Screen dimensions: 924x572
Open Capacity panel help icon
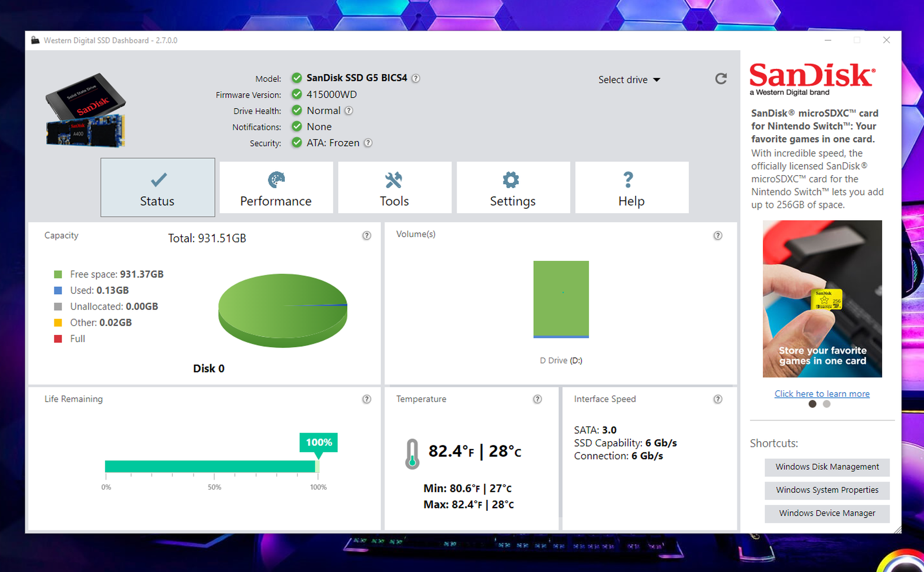click(367, 235)
